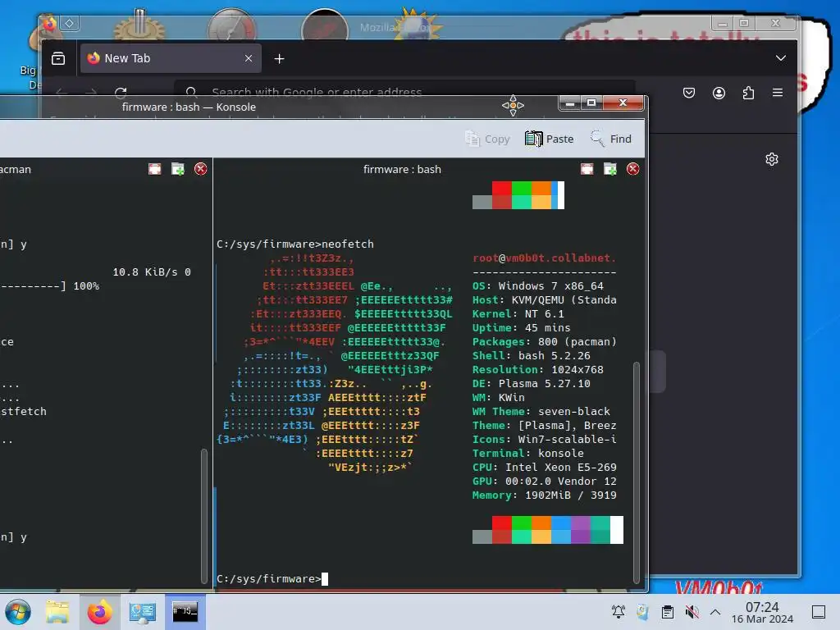Viewport: 840px width, 630px height.
Task: Open Firefox extensions puzzle icon
Action: click(748, 93)
